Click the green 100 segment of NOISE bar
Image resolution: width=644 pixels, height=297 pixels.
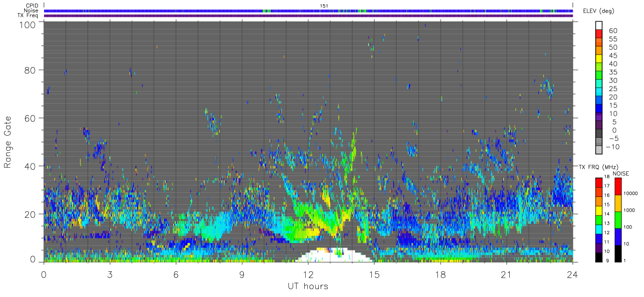click(x=618, y=219)
